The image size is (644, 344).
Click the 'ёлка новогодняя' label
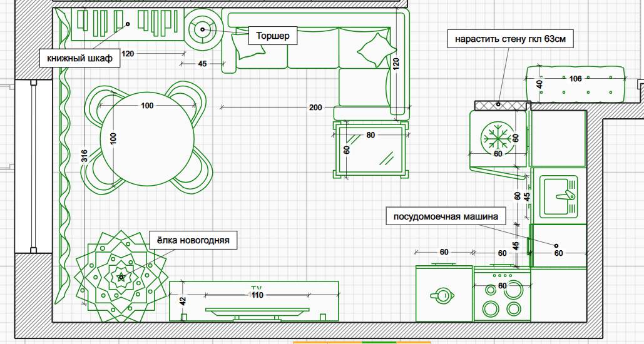[x=193, y=240]
